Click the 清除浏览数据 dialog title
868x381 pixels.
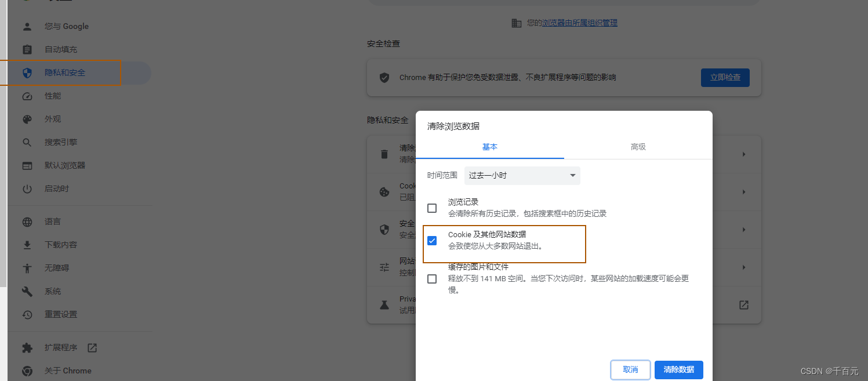click(453, 126)
